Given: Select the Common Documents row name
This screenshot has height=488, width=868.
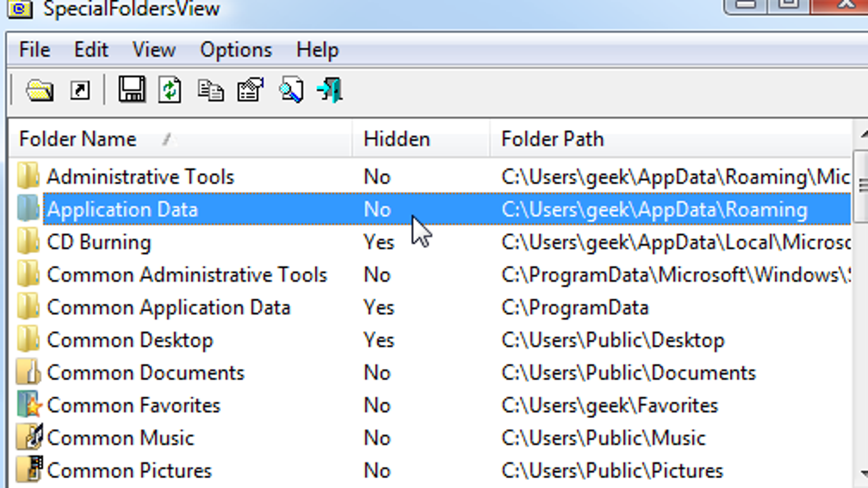Looking at the screenshot, I should (146, 373).
